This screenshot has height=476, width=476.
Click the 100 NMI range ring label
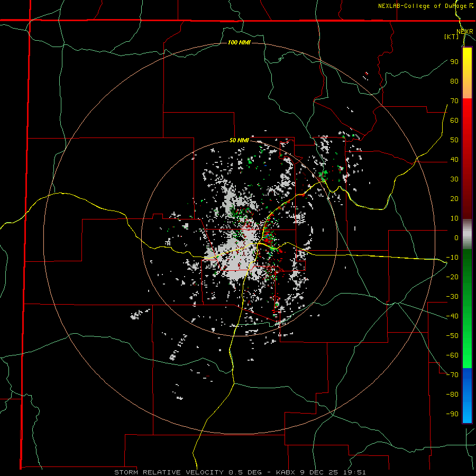239,42
